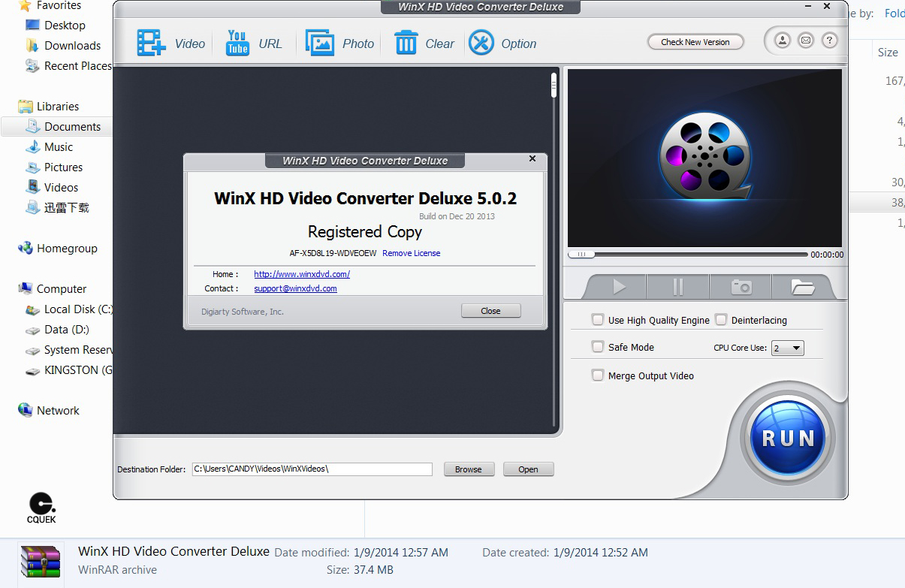This screenshot has width=905, height=588.
Task: Enable Use High Quality Engine
Action: 598,319
